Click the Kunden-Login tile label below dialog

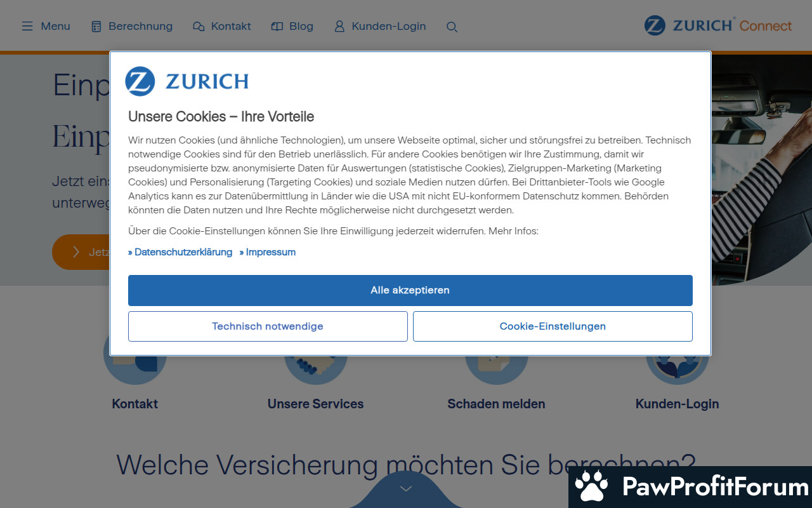[x=677, y=404]
